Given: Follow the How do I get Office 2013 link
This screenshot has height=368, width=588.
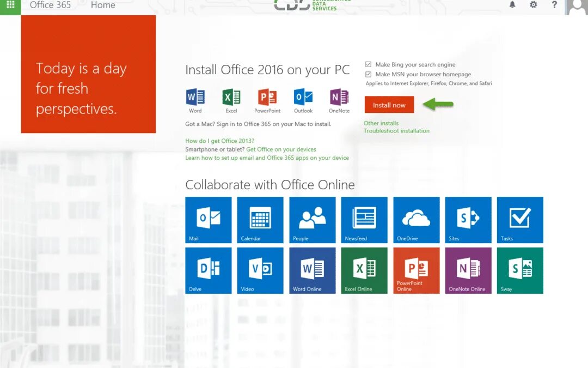Looking at the screenshot, I should click(220, 141).
